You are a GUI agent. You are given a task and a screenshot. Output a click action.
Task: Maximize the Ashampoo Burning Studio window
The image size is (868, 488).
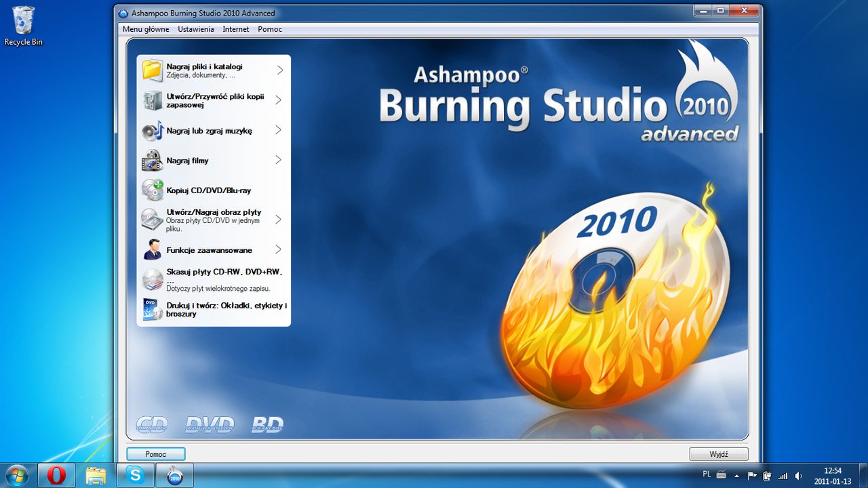tap(720, 10)
